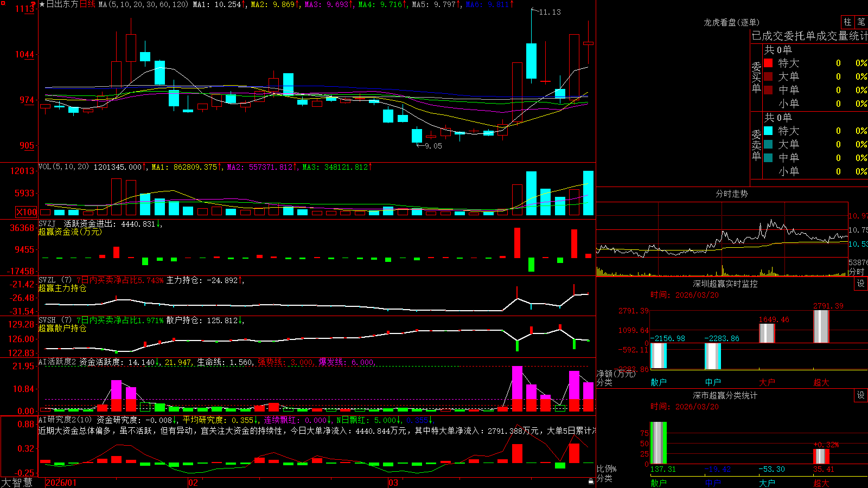Click the 委卖单 vertical section label
This screenshot has width=868, height=488.
pos(756,145)
